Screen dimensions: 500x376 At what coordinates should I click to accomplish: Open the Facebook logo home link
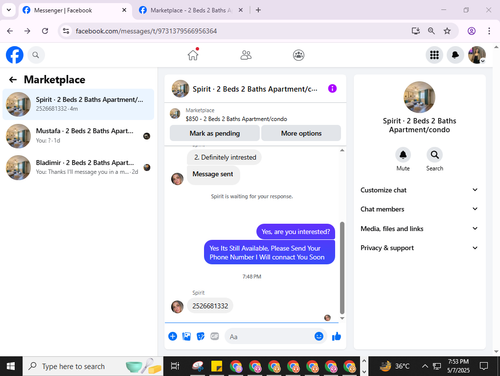coord(15,55)
